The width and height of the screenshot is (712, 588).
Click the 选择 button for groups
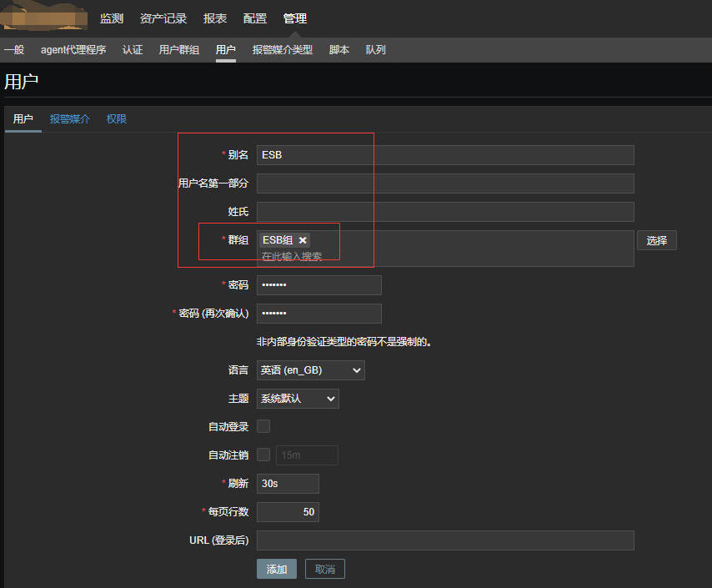(657, 240)
